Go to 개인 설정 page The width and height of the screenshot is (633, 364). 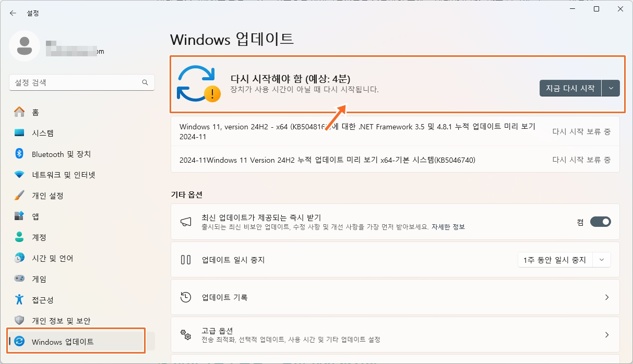pos(82,196)
